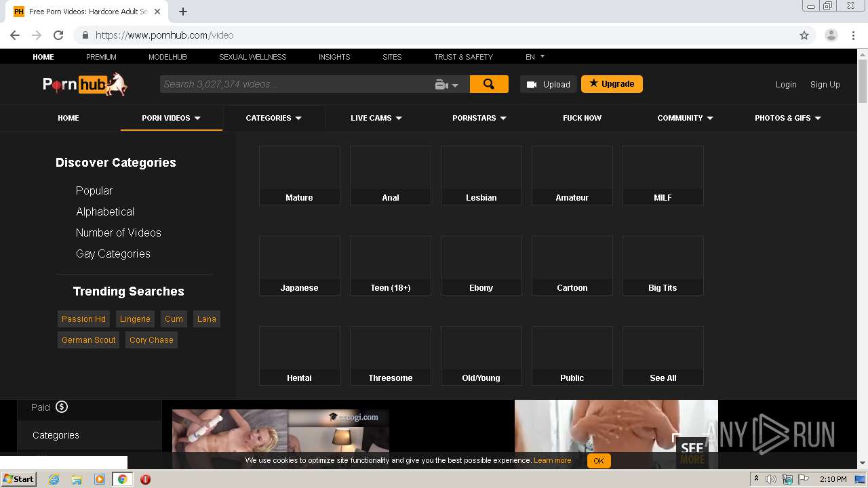
Task: Open the Amateur category tile
Action: [x=572, y=176]
